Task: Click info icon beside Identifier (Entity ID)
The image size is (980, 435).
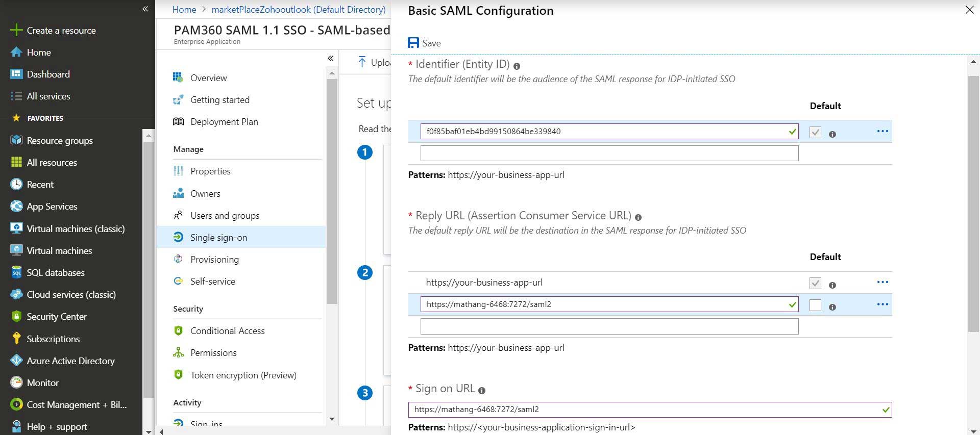Action: point(517,66)
